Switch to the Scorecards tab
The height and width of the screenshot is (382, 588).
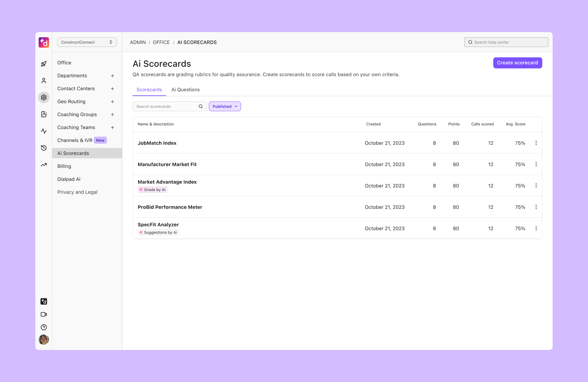149,90
